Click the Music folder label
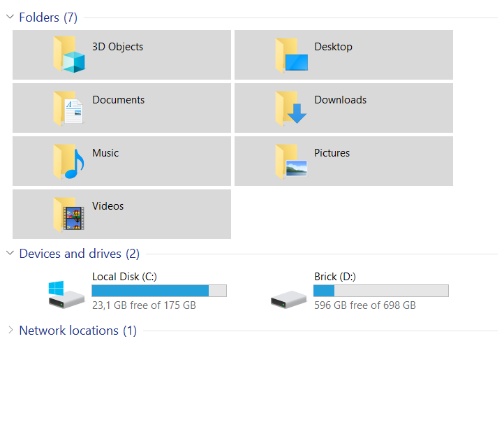Viewport: 504px width, 427px height. pyautogui.click(x=105, y=153)
